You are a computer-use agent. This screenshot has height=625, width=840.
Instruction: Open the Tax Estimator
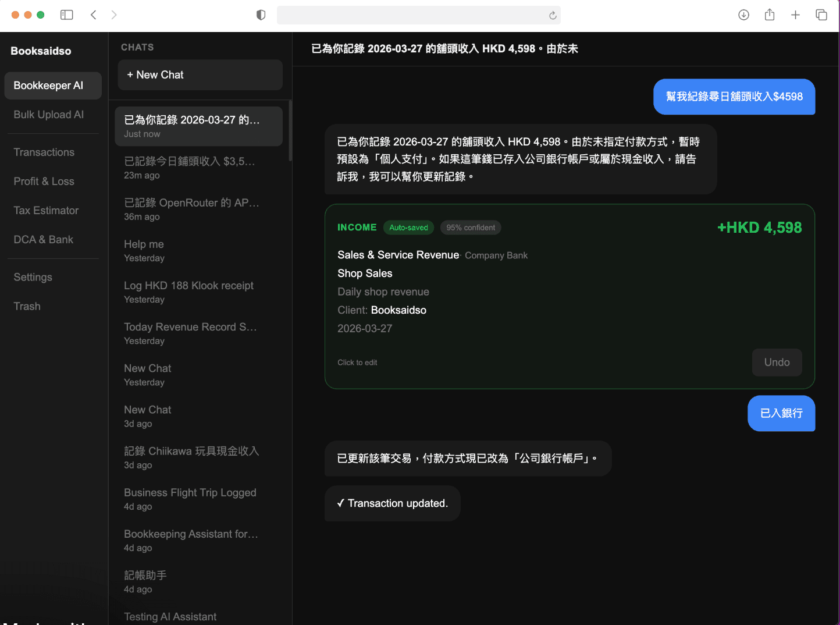pyautogui.click(x=46, y=210)
